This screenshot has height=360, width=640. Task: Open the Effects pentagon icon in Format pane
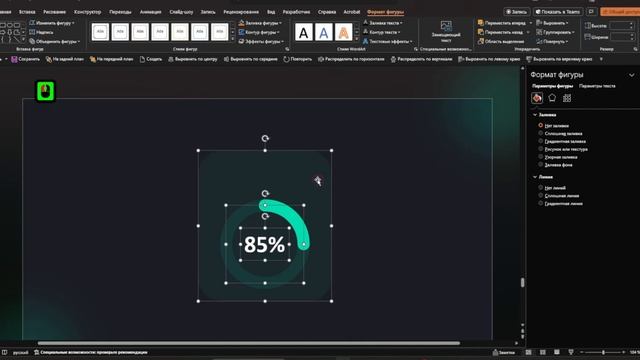[x=552, y=98]
